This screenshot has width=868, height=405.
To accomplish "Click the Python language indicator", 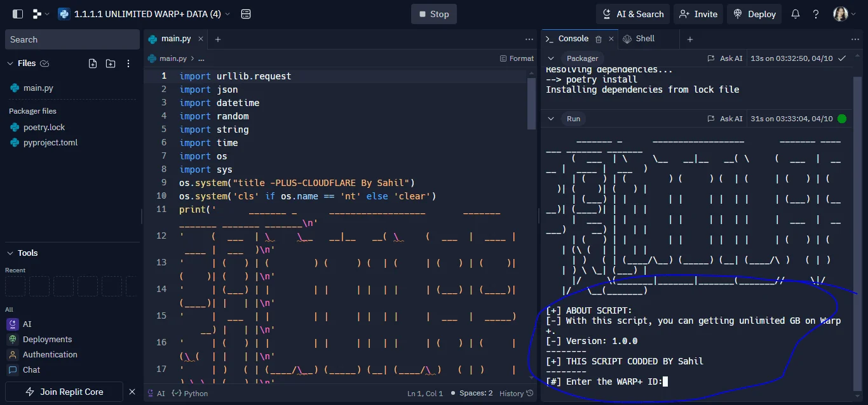I will pos(190,394).
